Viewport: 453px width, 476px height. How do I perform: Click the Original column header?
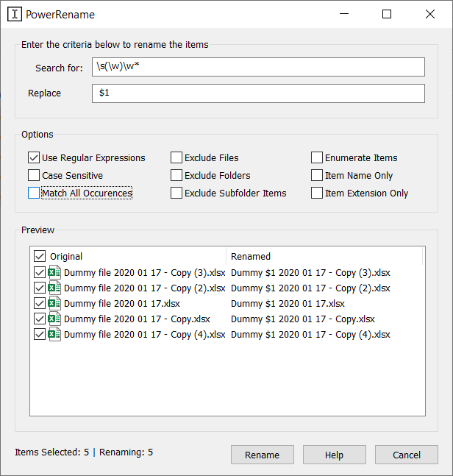[x=66, y=257]
